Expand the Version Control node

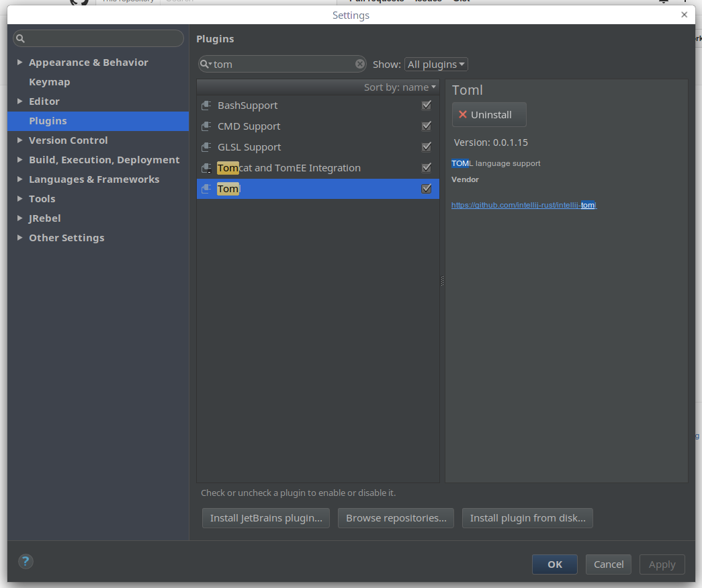point(19,140)
